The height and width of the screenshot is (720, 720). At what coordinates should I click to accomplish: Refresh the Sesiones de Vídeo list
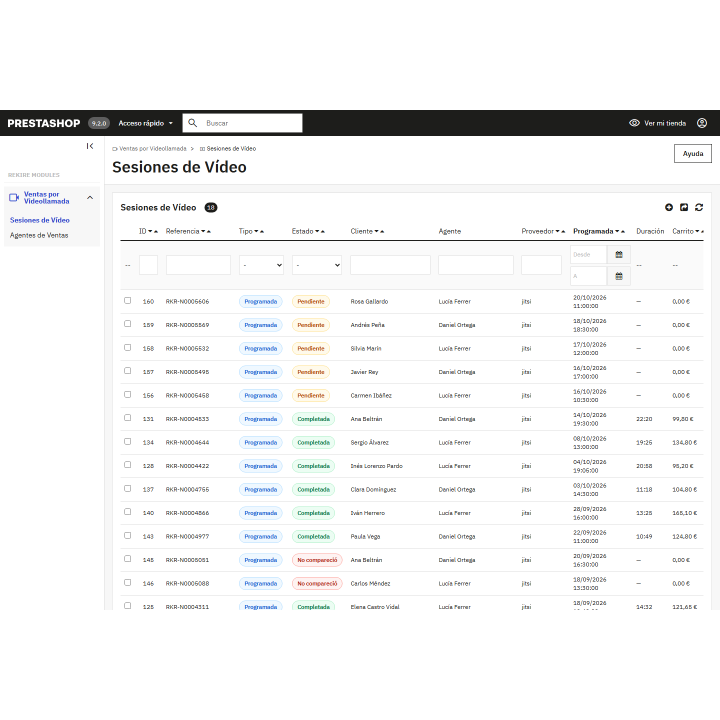tap(699, 208)
